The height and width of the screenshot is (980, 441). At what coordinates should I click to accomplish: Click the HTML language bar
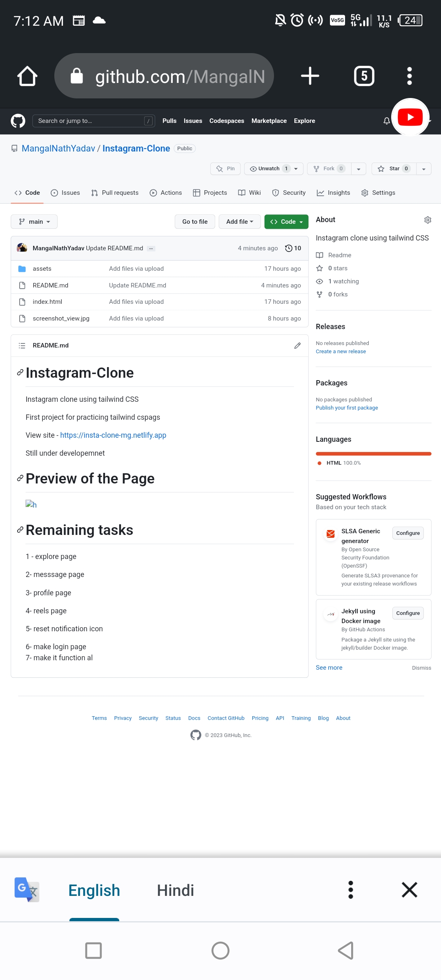coord(373,453)
